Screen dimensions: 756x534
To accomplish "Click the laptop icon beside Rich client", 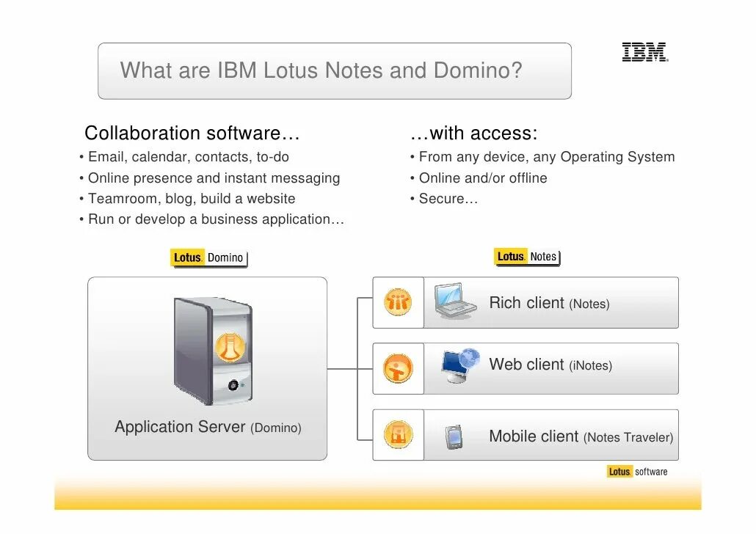I will (x=454, y=301).
